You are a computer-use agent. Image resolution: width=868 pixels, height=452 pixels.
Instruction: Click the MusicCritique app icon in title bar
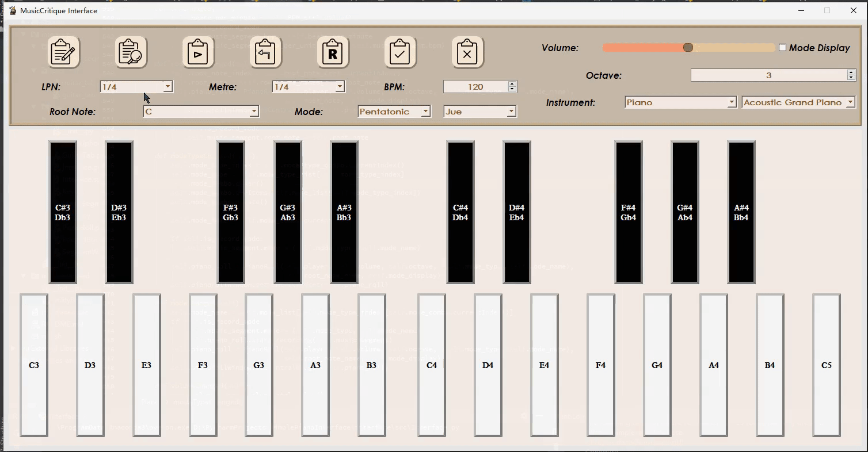tap(13, 10)
